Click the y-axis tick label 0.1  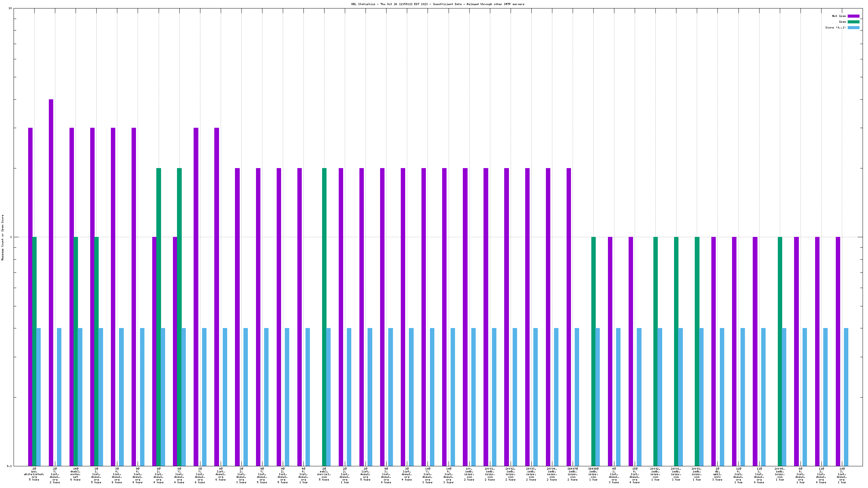click(9, 466)
